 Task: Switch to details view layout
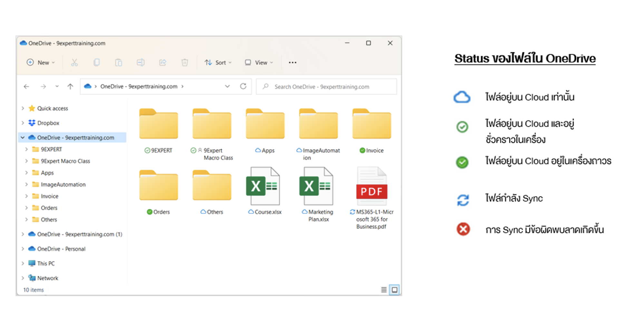click(384, 290)
